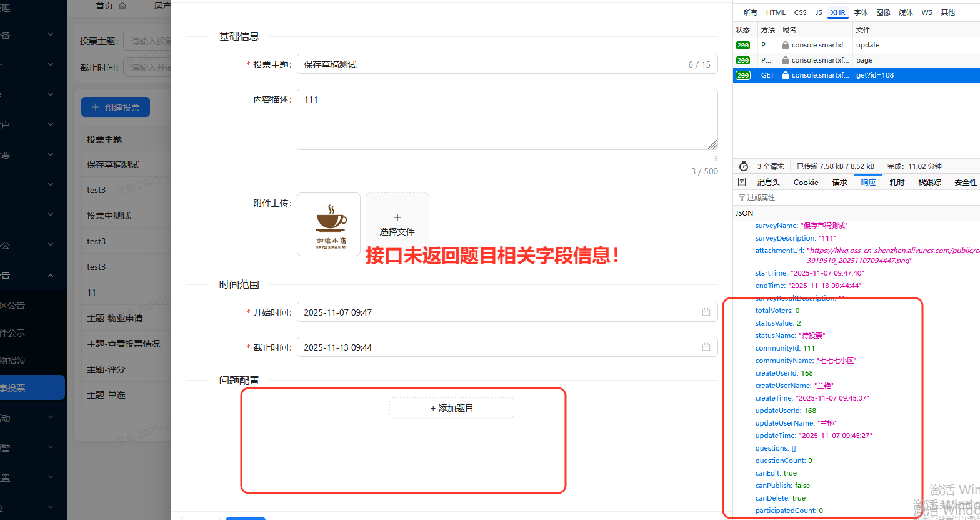Filter network requests by JS
The image size is (980, 520).
point(819,12)
